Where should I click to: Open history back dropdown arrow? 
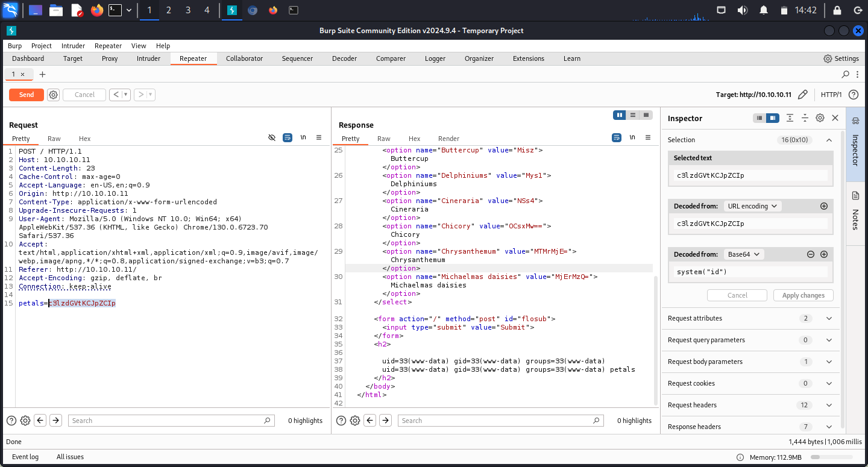pos(126,95)
